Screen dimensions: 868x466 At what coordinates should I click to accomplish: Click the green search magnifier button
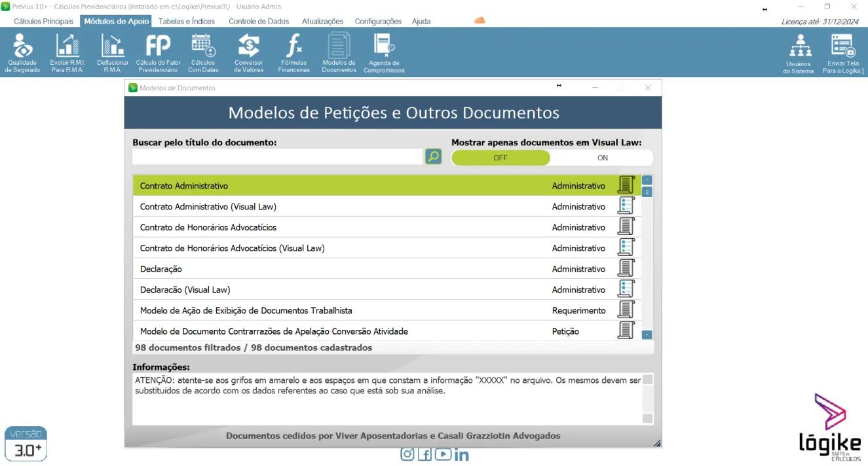pyautogui.click(x=433, y=156)
